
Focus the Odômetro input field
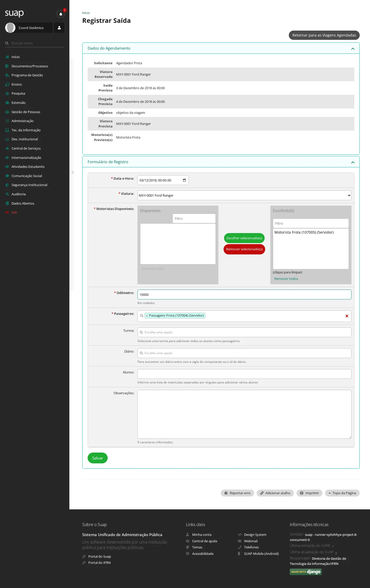click(244, 295)
